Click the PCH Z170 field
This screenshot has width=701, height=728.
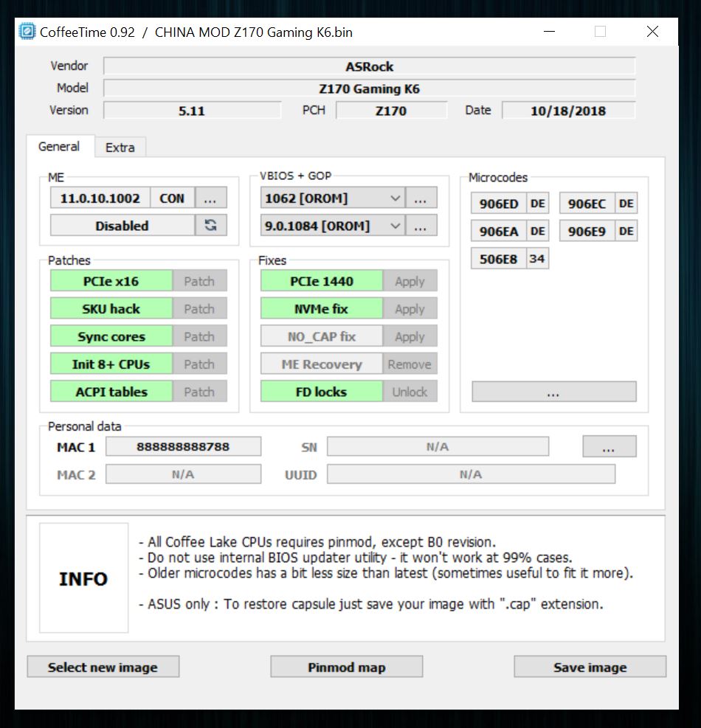[x=391, y=111]
